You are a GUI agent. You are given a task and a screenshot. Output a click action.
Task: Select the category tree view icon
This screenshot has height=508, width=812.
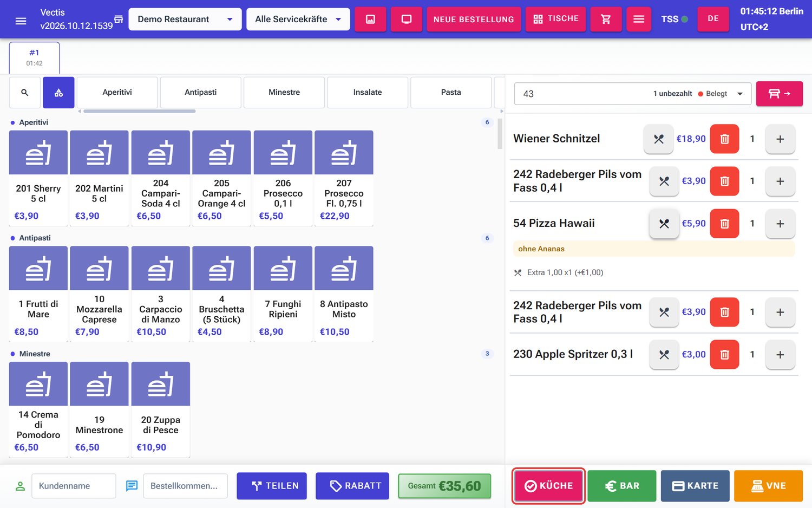(58, 93)
